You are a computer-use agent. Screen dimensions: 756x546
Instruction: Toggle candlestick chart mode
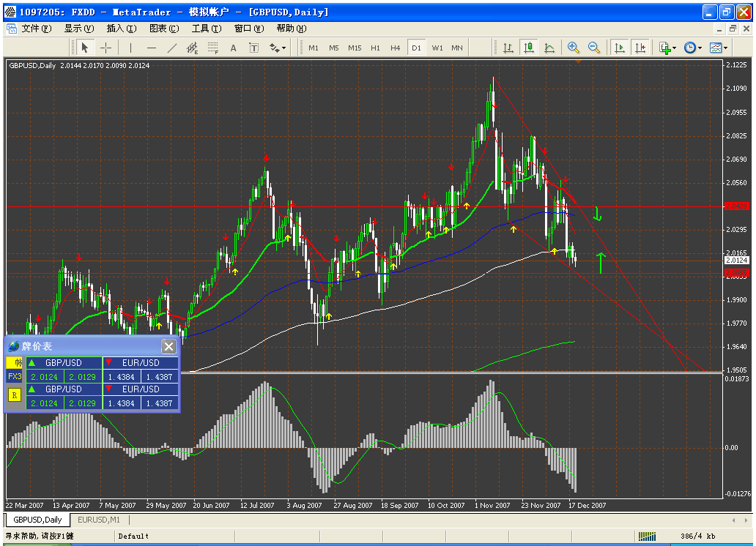pos(529,48)
